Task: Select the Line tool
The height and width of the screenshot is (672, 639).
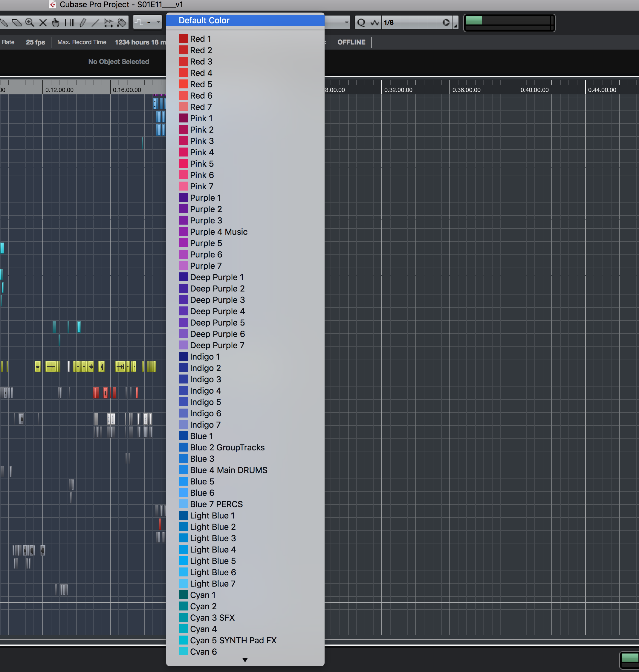Action: pyautogui.click(x=95, y=23)
